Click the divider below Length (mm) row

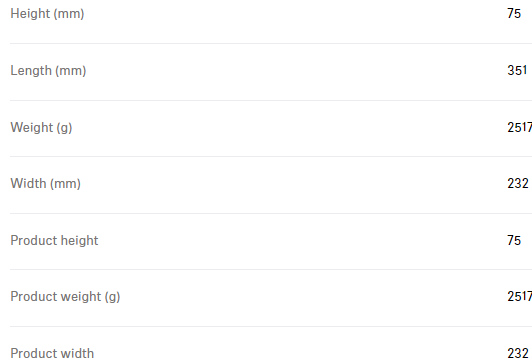point(271,100)
